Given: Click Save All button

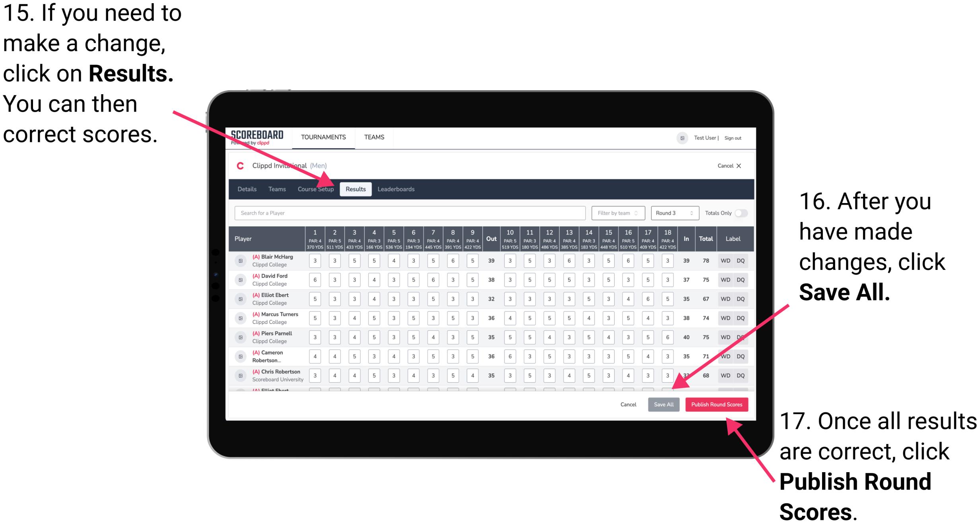Looking at the screenshot, I should coord(663,404).
